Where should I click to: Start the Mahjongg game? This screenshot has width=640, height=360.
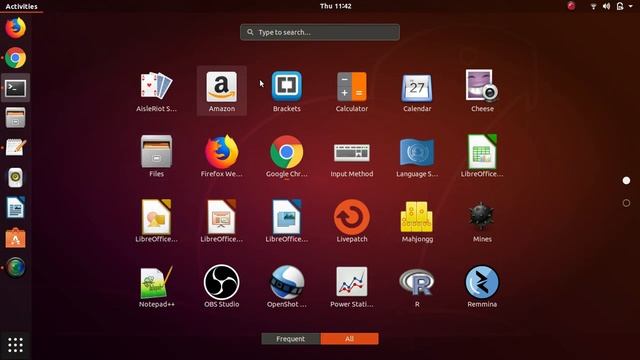tap(417, 221)
